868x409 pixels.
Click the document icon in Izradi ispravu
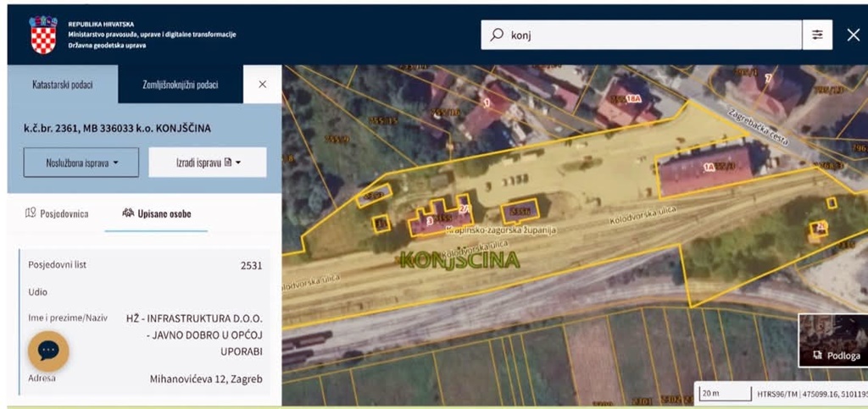(227, 163)
